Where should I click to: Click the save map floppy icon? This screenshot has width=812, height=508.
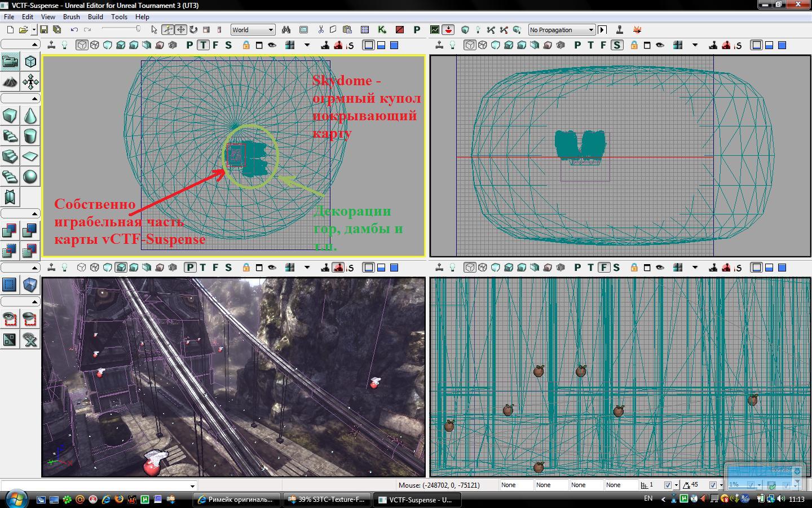[44, 30]
